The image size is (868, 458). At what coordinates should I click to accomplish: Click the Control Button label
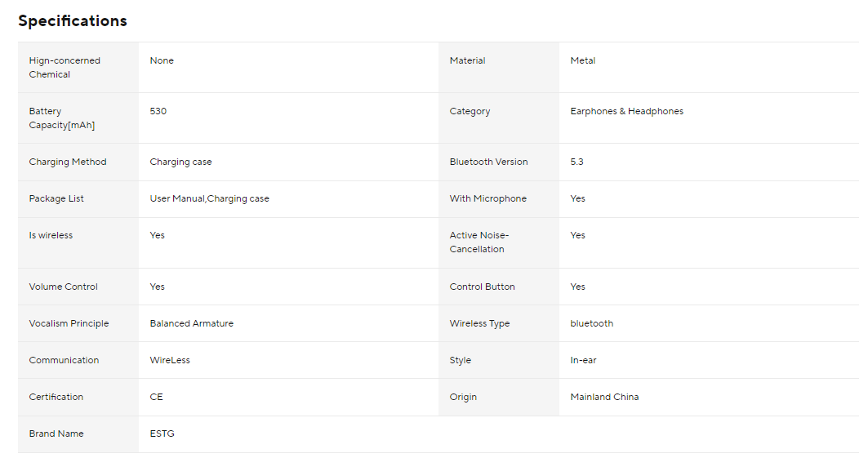[x=482, y=287]
